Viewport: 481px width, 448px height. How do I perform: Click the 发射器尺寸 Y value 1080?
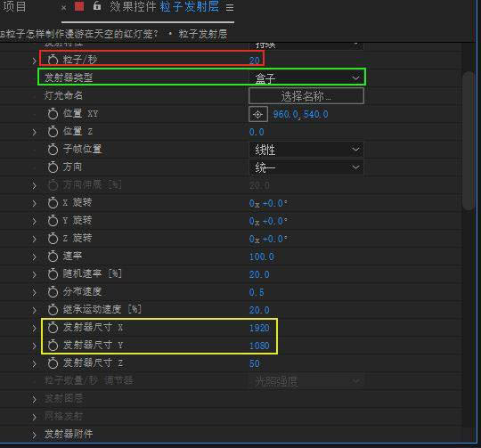click(259, 346)
